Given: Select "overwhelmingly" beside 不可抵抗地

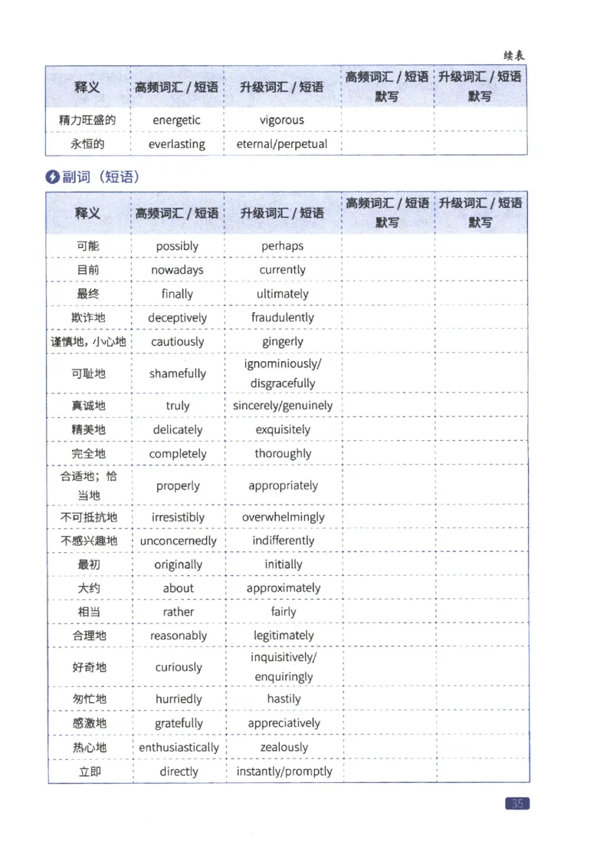Looking at the screenshot, I should (283, 517).
